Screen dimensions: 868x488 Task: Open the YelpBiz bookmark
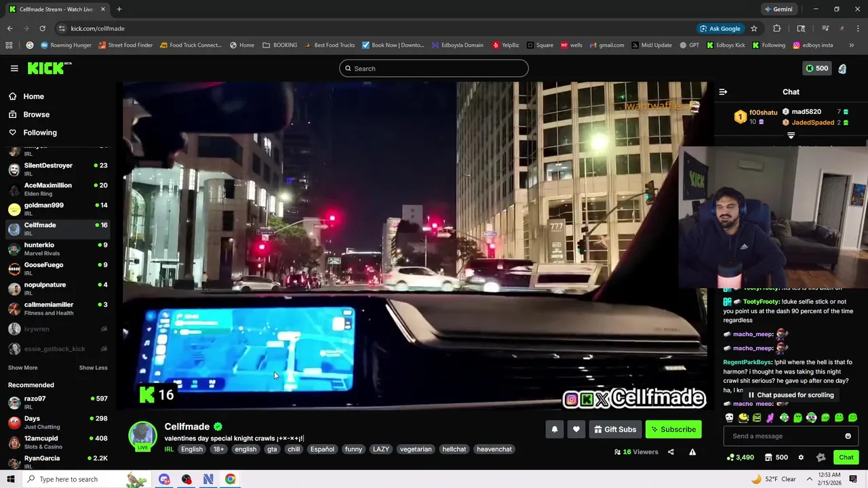point(506,45)
